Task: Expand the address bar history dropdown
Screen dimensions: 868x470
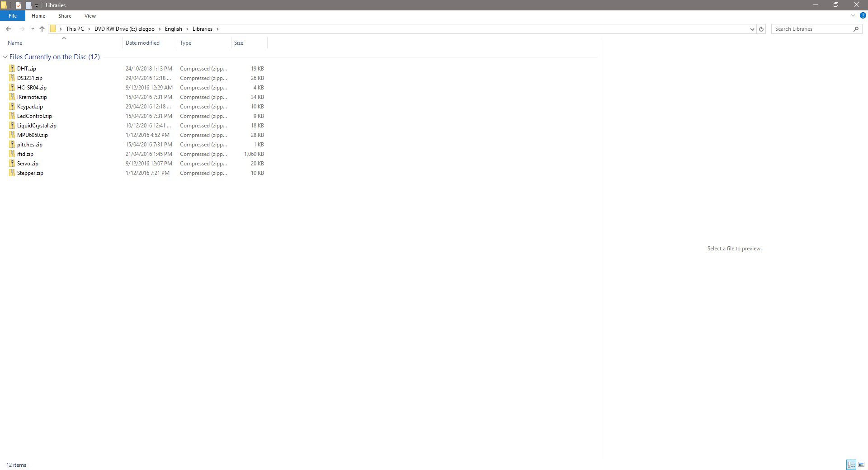Action: point(752,29)
